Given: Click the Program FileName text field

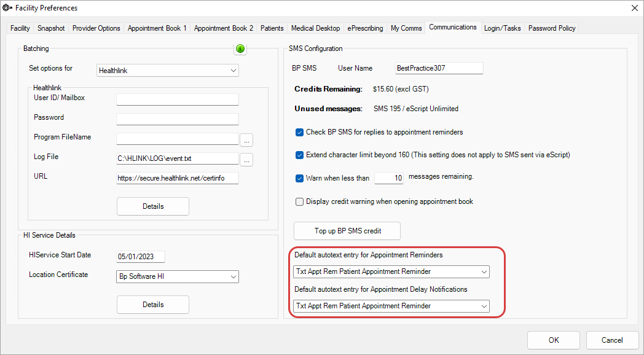Looking at the screenshot, I should tap(178, 139).
